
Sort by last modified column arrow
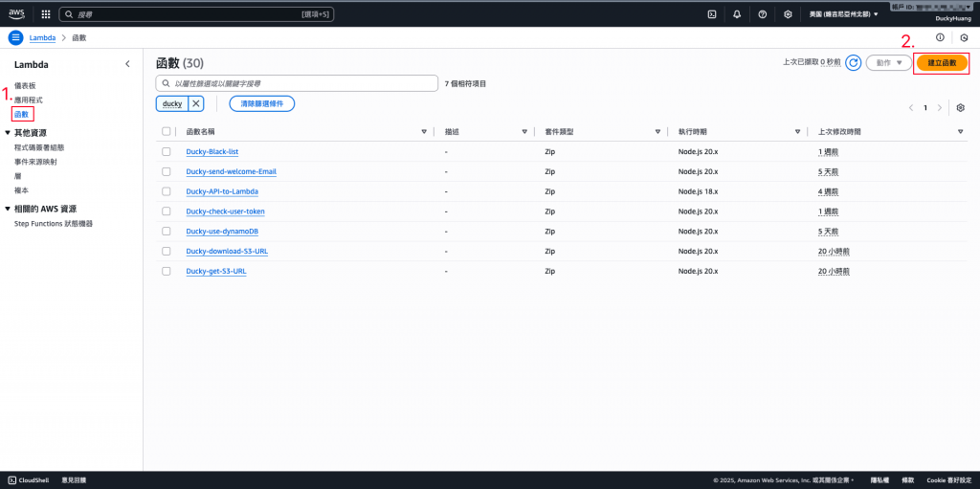pyautogui.click(x=960, y=131)
